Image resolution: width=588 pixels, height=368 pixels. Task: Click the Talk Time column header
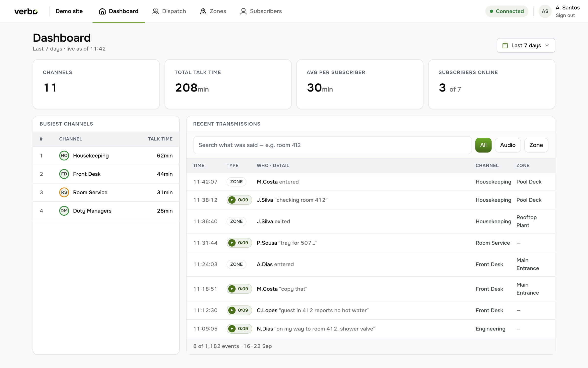160,139
